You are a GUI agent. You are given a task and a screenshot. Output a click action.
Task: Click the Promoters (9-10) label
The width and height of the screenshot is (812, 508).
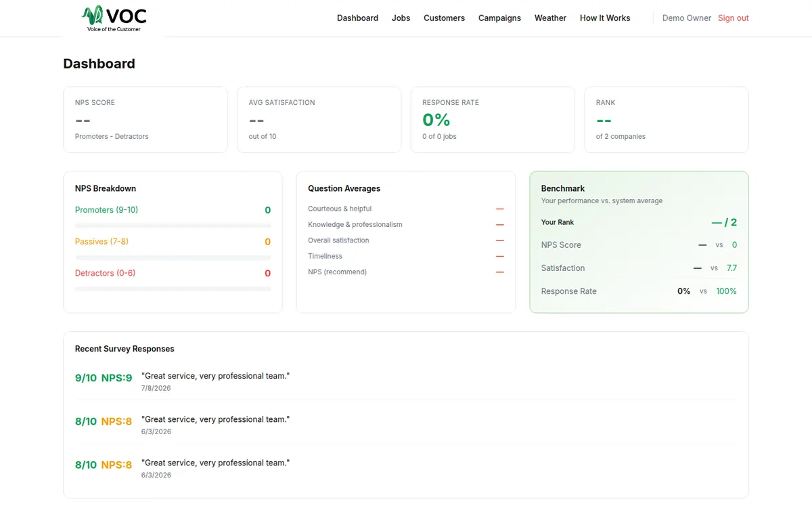tap(106, 210)
